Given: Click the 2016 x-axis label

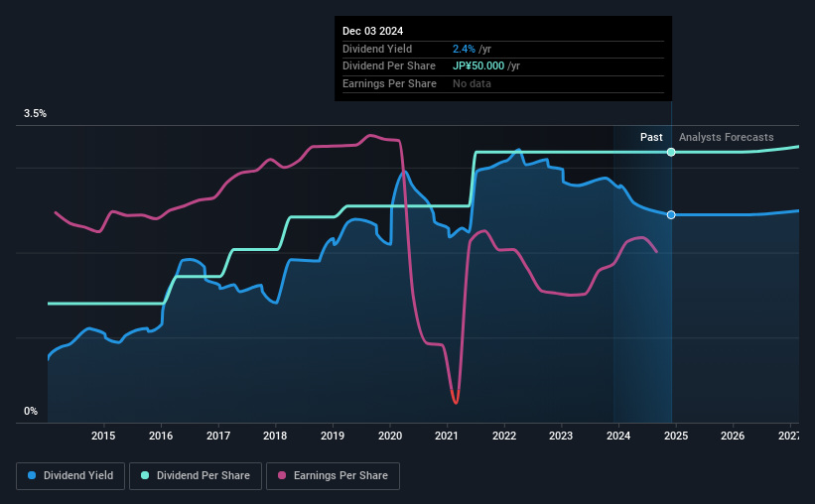Looking at the screenshot, I should click(x=161, y=436).
